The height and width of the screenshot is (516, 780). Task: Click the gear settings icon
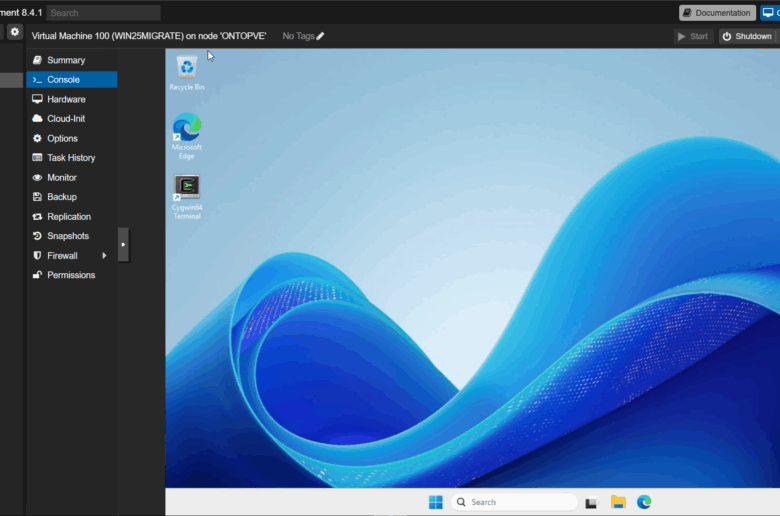tap(15, 32)
